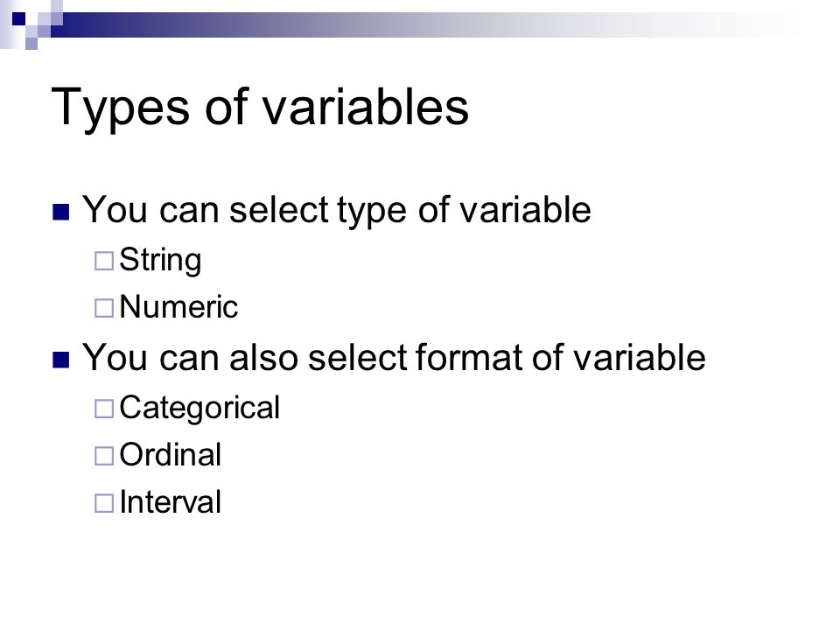Click the word 'Categorical' in the list

click(199, 409)
